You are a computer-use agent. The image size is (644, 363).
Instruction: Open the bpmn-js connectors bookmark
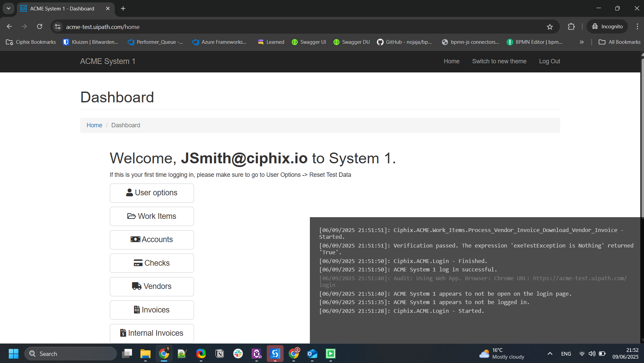(471, 42)
